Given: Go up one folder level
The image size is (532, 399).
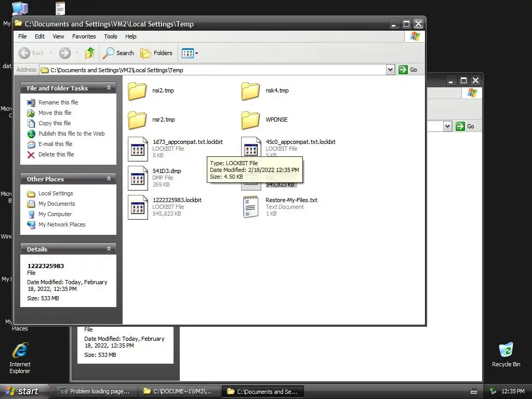Looking at the screenshot, I should 90,53.
